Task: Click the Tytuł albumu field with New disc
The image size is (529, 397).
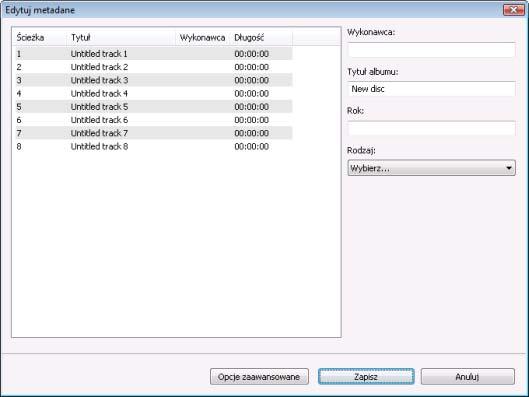Action: click(x=431, y=89)
